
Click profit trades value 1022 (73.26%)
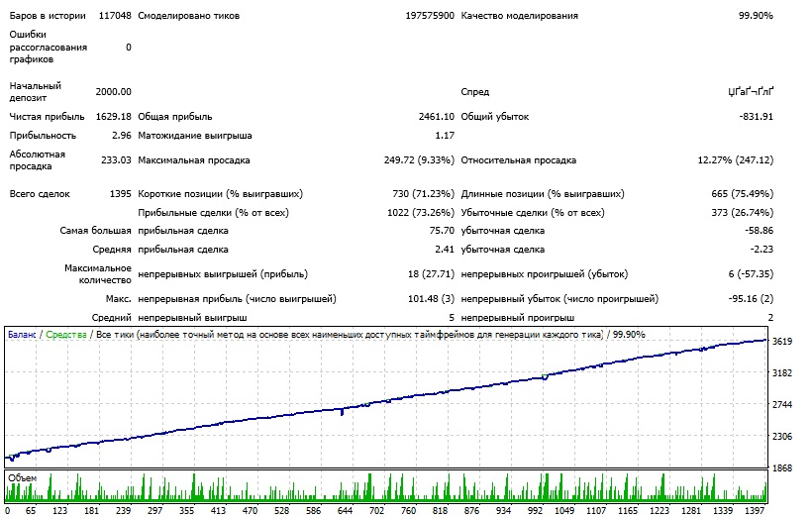point(421,212)
